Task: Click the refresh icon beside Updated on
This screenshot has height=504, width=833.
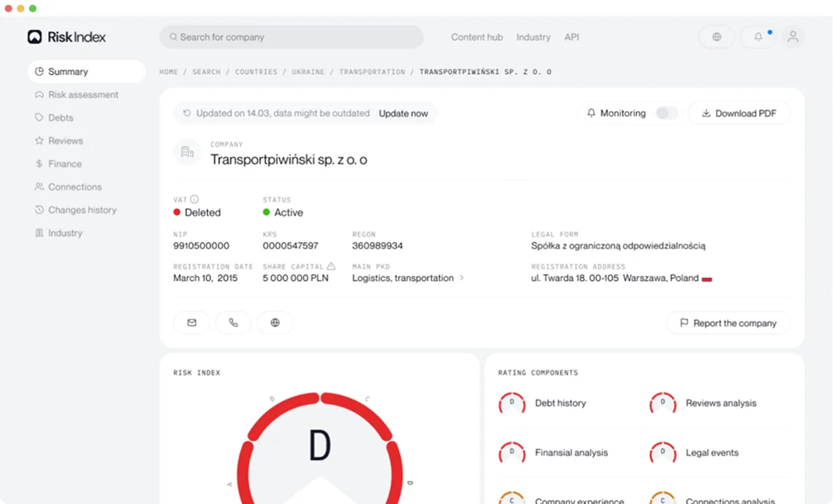Action: tap(187, 113)
